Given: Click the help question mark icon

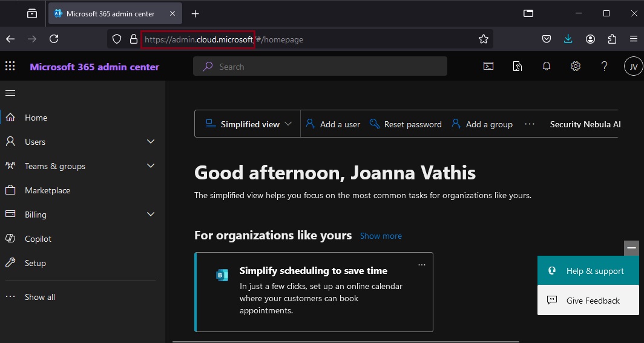Looking at the screenshot, I should (604, 67).
